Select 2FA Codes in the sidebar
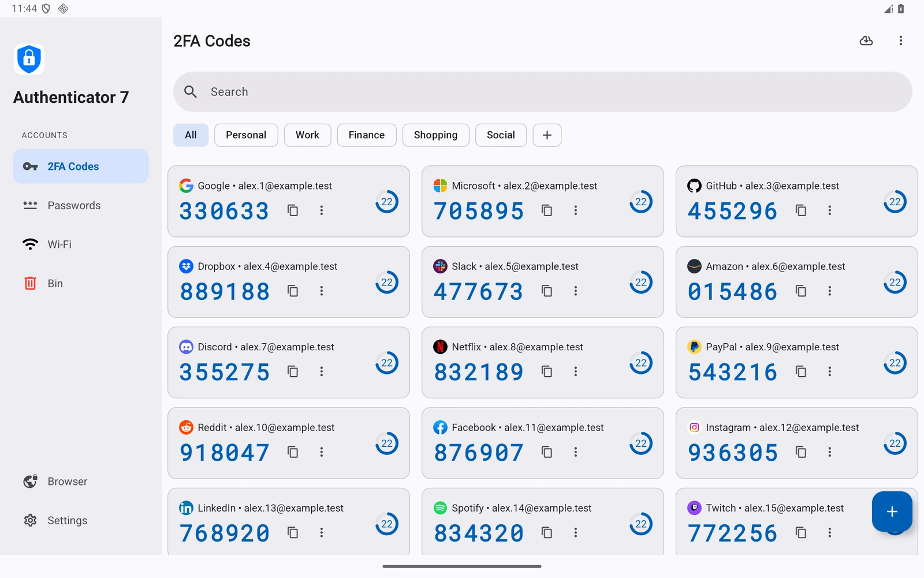Viewport: 924px width, 578px height. pyautogui.click(x=81, y=166)
